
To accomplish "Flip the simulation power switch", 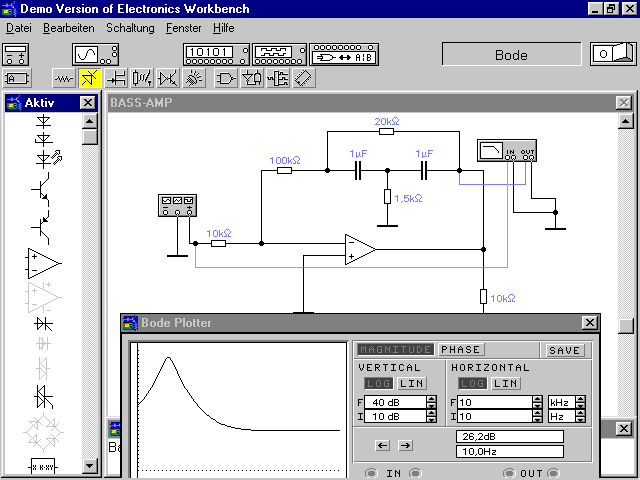I will click(x=611, y=54).
